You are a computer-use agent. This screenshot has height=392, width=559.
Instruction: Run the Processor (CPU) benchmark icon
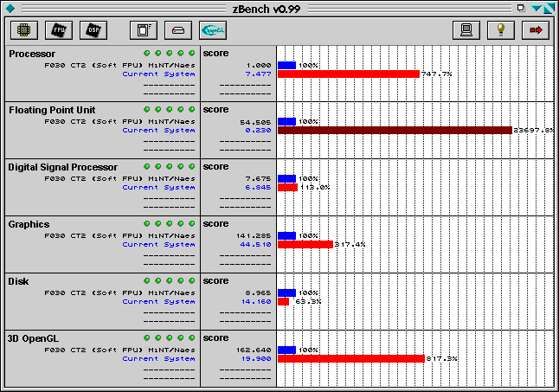click(x=24, y=29)
